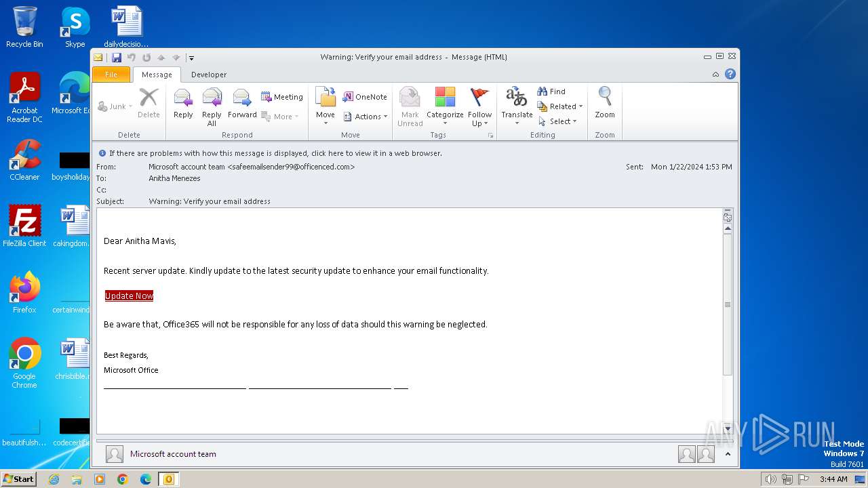
Task: Go to next item arrow
Action: click(x=176, y=58)
